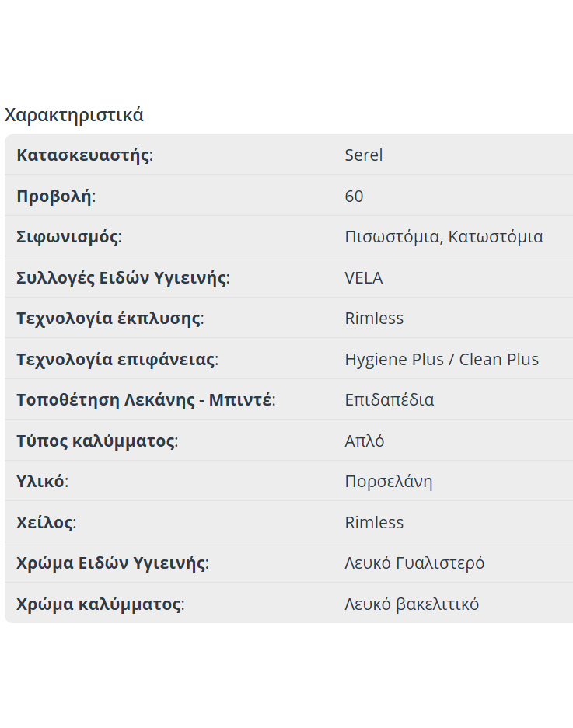
Task: Click the Τεχνολογία έκπλυσης Rimless value
Action: pos(374,318)
